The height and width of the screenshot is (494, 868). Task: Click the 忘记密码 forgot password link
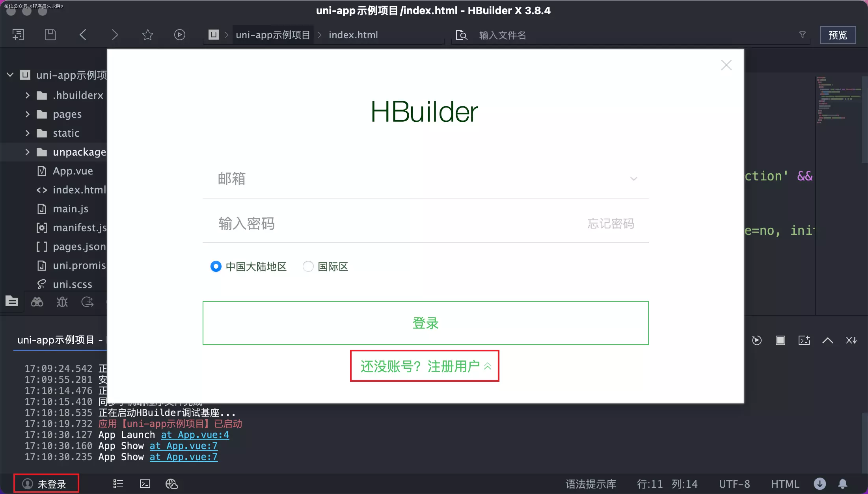click(611, 223)
